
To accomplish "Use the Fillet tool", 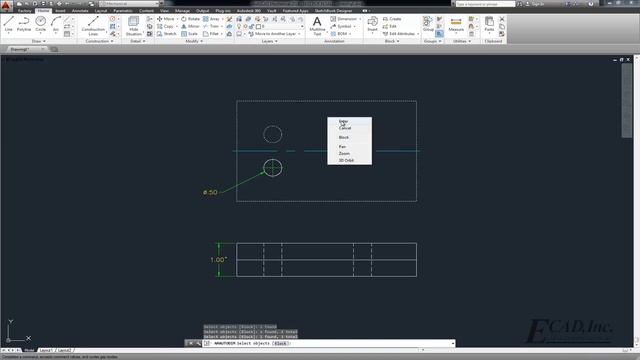I will coord(211,33).
